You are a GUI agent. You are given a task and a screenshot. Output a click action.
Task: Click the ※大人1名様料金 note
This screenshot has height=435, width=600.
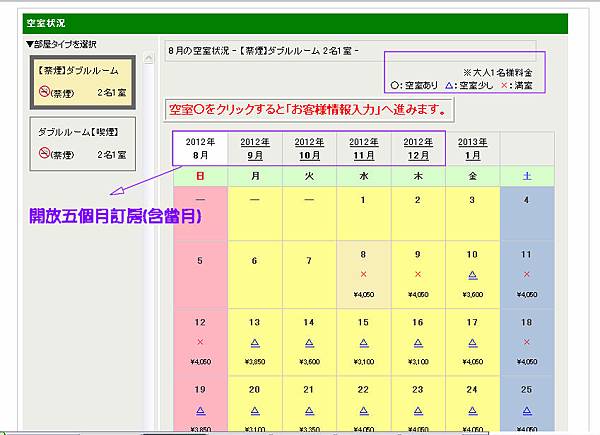(497, 72)
